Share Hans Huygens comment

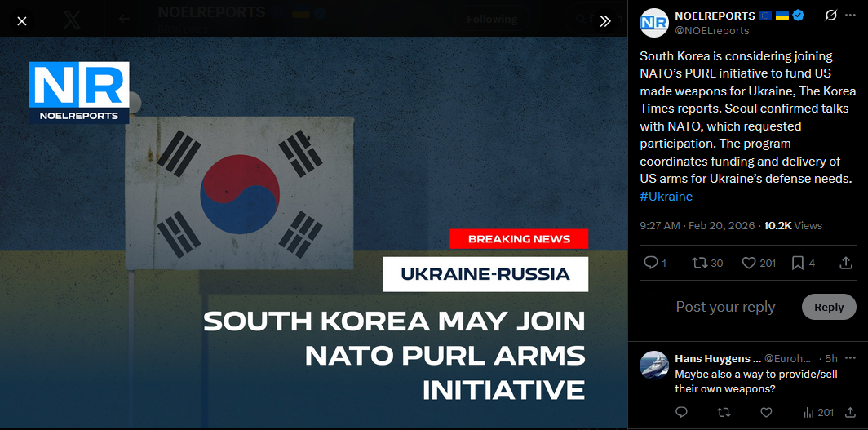pos(850,412)
